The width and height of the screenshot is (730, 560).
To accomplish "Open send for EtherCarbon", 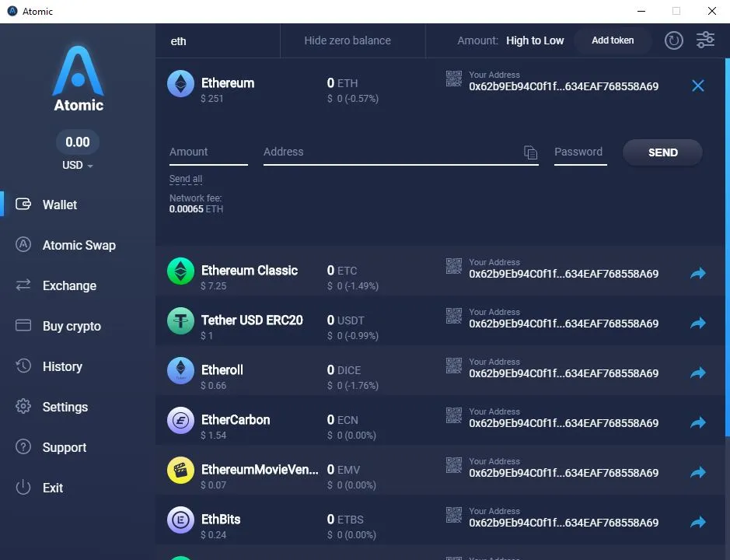I will (x=698, y=422).
